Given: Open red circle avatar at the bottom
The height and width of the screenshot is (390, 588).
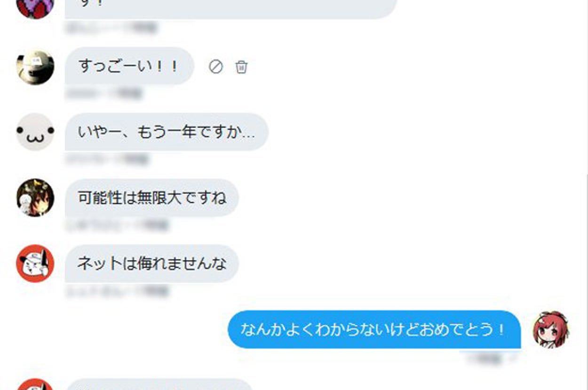Looking at the screenshot, I should pyautogui.click(x=35, y=384).
